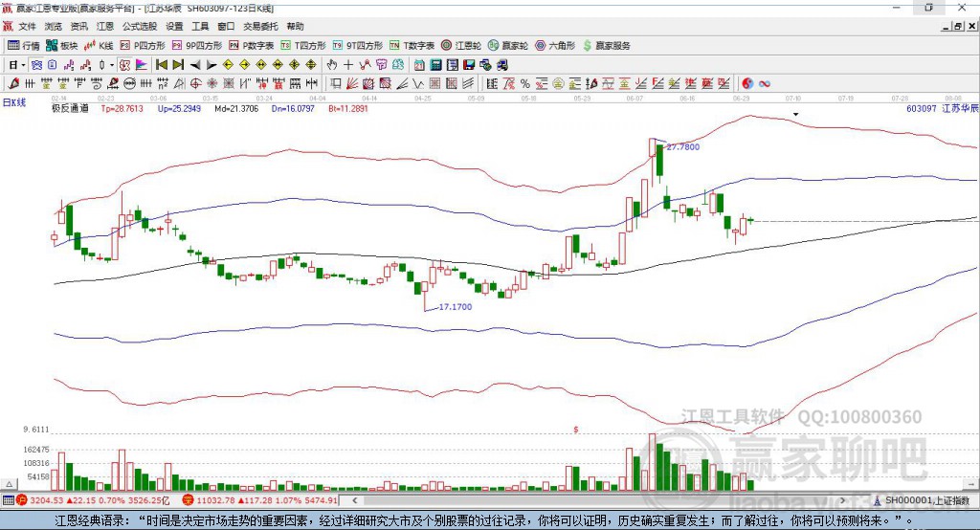Open the 赢家轮 wheel tool
Screen dimensions: 980x530
coord(508,46)
